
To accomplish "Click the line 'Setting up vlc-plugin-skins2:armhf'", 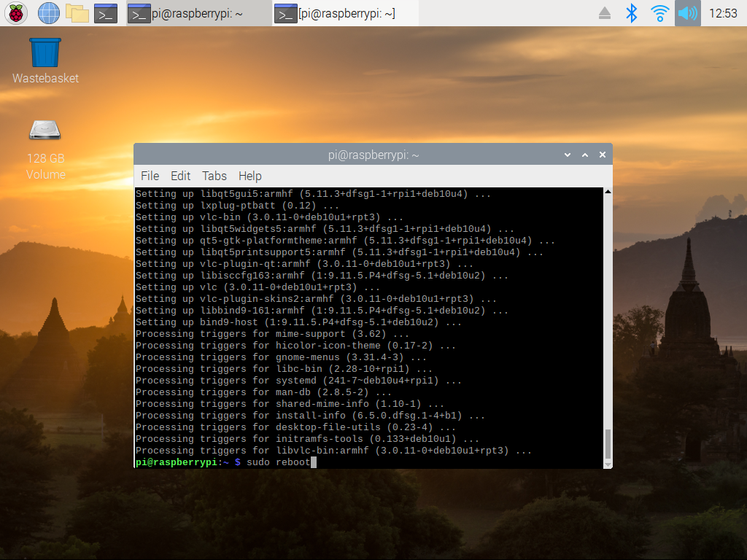I will pos(316,299).
